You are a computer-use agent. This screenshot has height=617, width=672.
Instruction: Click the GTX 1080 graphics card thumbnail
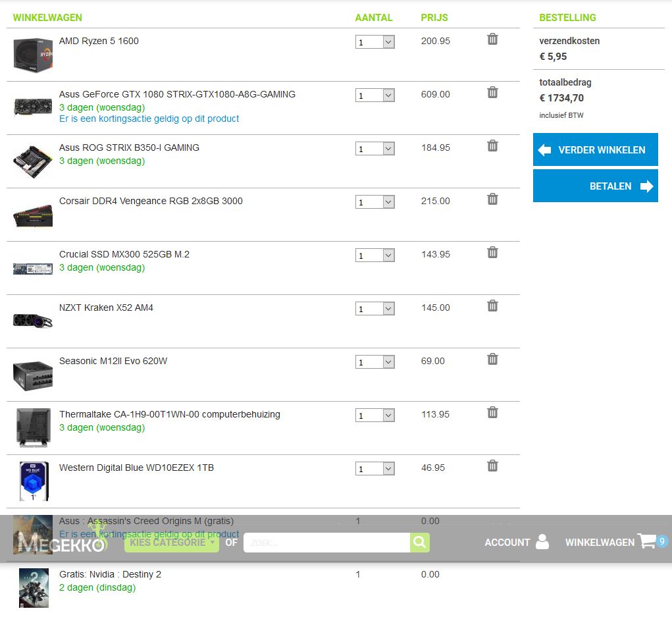33,107
